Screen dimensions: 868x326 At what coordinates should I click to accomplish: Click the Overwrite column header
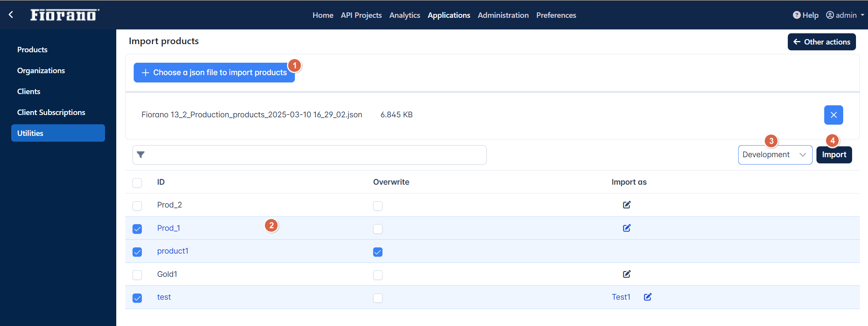click(x=391, y=182)
